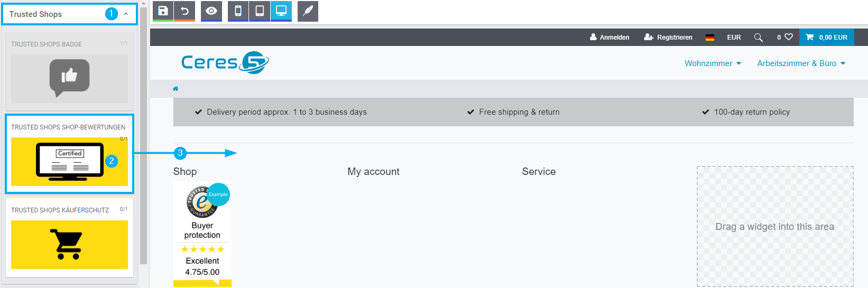Click the Trusted Shops panel title
Screen dimensions: 868x288
[35, 14]
